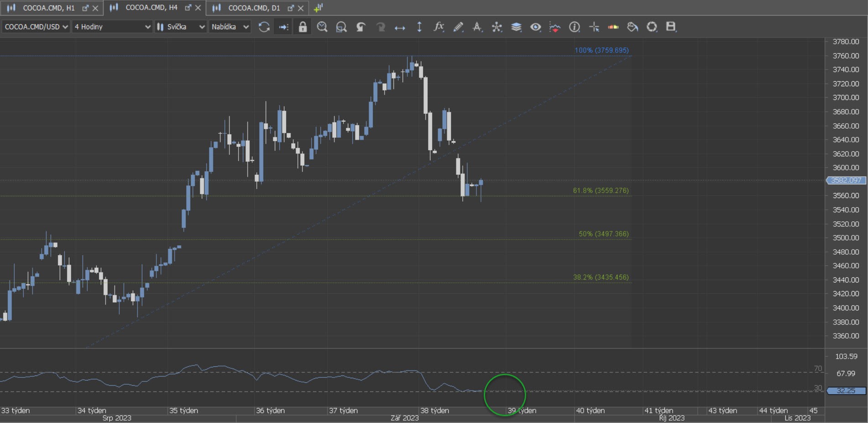This screenshot has width=868, height=423.
Task: Expand the 4 Hodiny timeframe dropdown
Action: (x=112, y=27)
